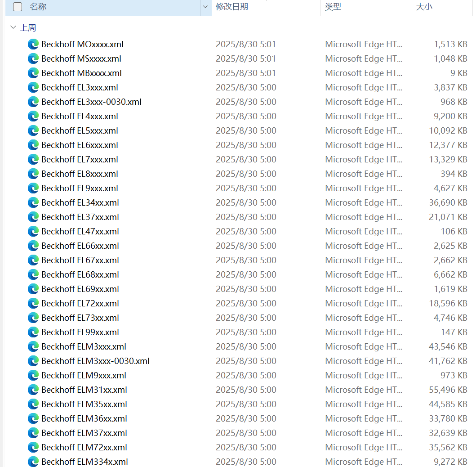Open the 名称 column dropdown arrow

pos(205,7)
